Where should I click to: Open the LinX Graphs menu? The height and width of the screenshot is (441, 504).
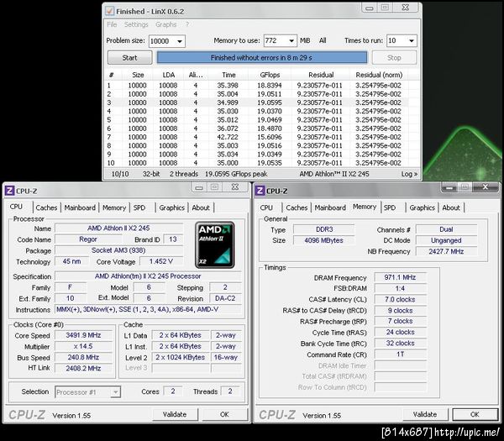click(165, 24)
